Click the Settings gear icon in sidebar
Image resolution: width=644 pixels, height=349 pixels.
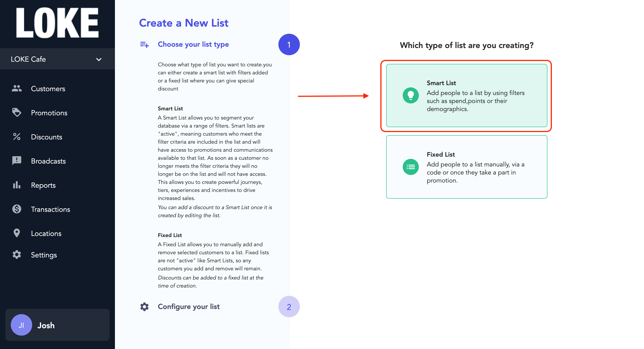[17, 255]
